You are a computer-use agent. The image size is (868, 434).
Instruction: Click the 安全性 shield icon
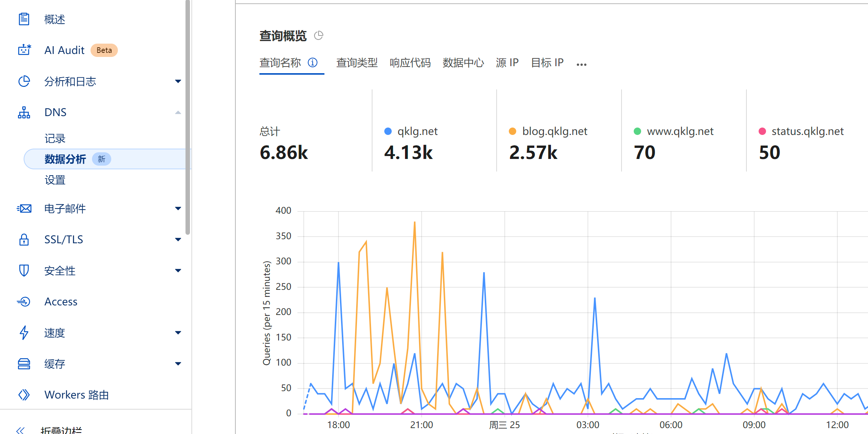(24, 271)
